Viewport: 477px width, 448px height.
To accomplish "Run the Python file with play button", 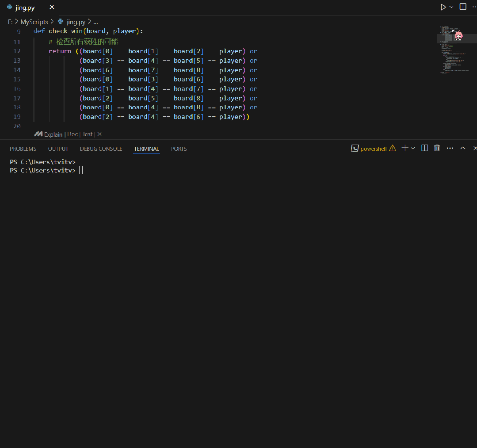I will pyautogui.click(x=443, y=7).
